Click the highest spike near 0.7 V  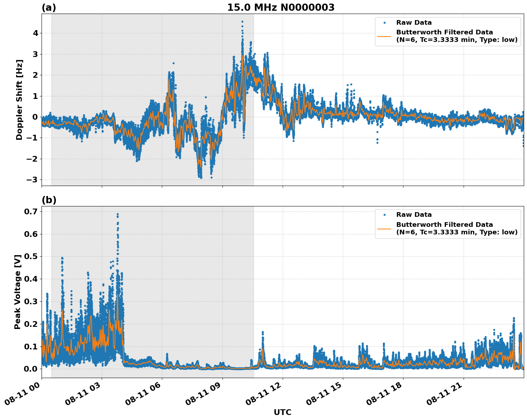pyautogui.click(x=117, y=214)
